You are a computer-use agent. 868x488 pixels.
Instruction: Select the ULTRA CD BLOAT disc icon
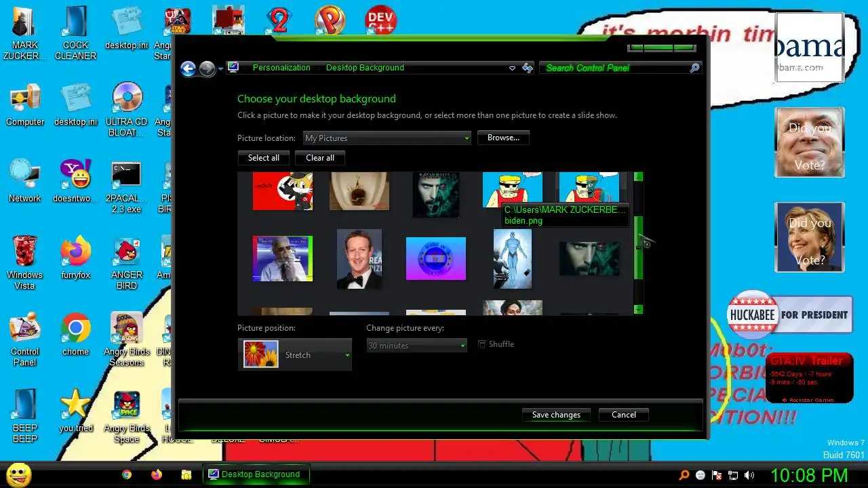[x=127, y=110]
